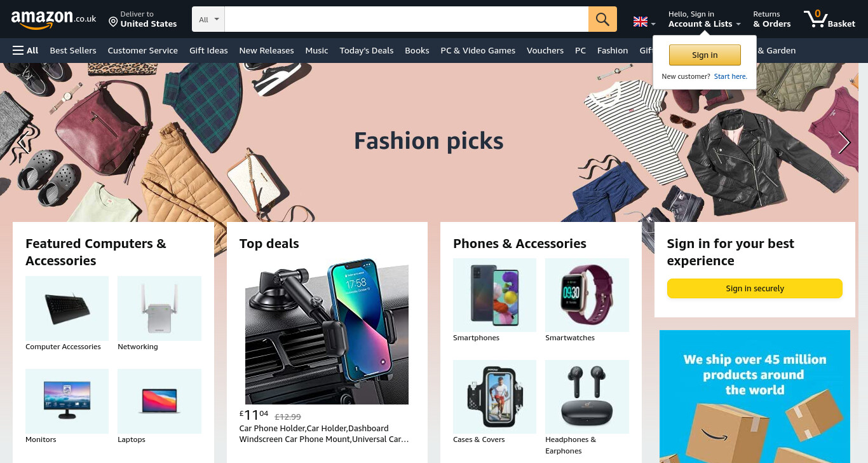This screenshot has height=463, width=868.
Task: Open the UK flag language selector
Action: [x=644, y=22]
